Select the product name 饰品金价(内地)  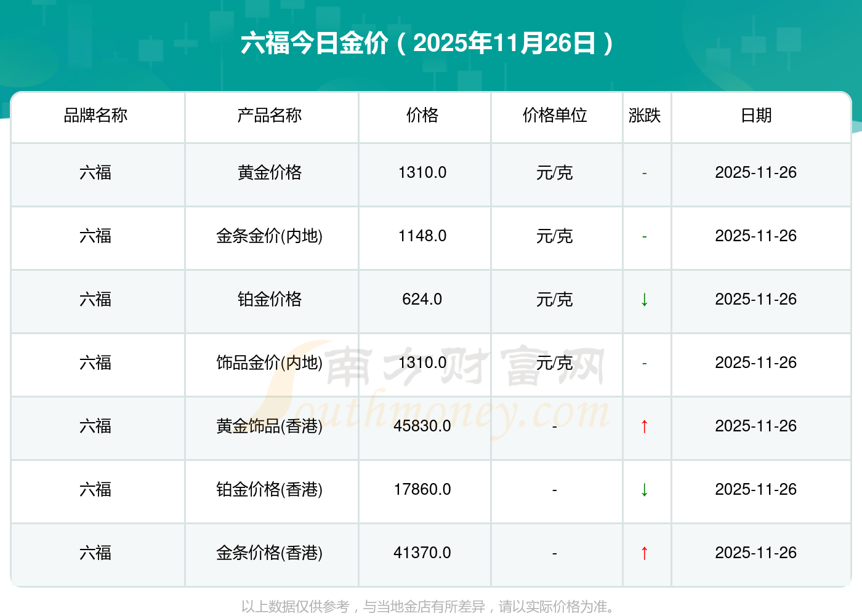point(270,362)
